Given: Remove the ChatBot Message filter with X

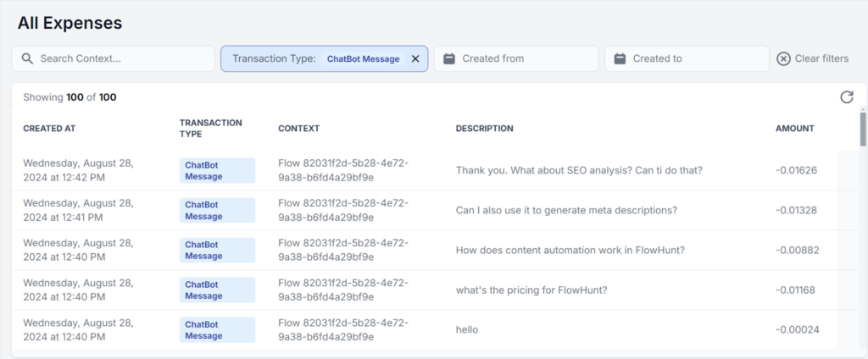Looking at the screenshot, I should point(415,59).
